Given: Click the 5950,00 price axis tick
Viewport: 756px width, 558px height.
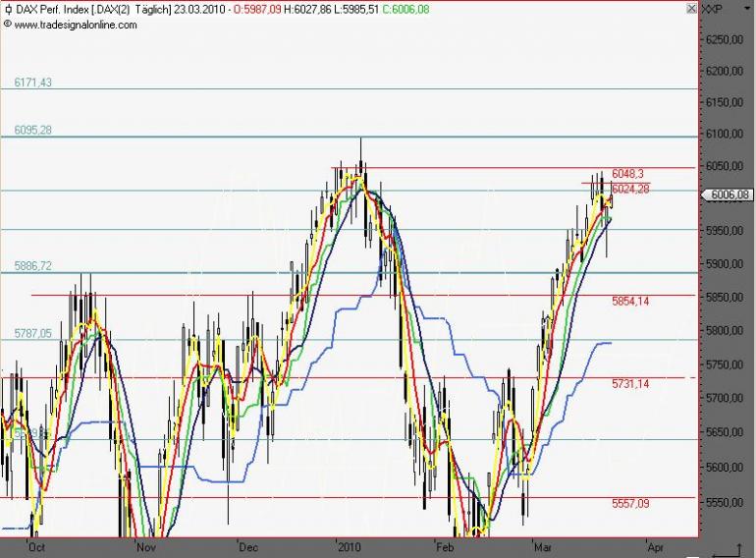Looking at the screenshot, I should coord(725,231).
